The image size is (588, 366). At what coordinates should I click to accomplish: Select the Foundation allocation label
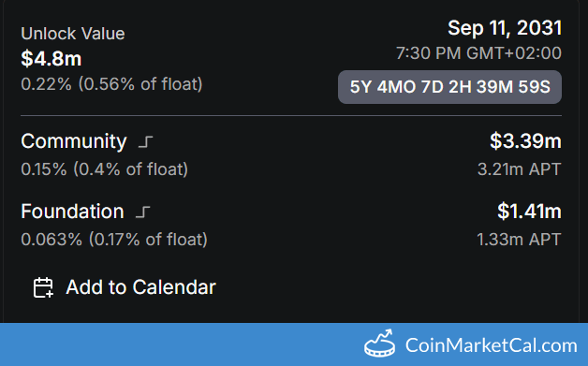[x=72, y=212]
